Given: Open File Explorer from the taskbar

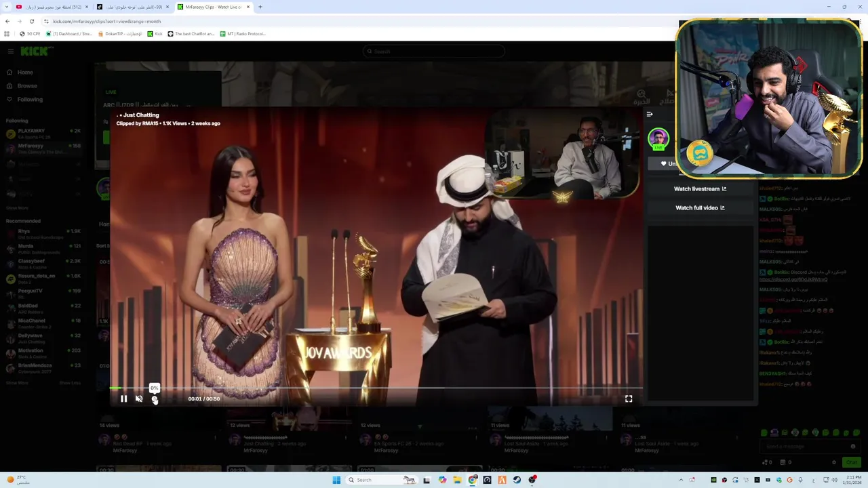Looking at the screenshot, I should 458,480.
